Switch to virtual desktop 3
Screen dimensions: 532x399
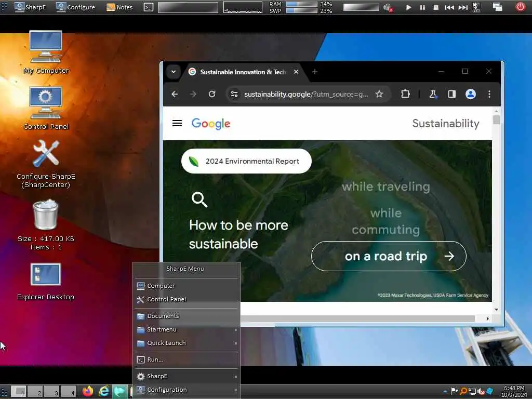(x=51, y=392)
